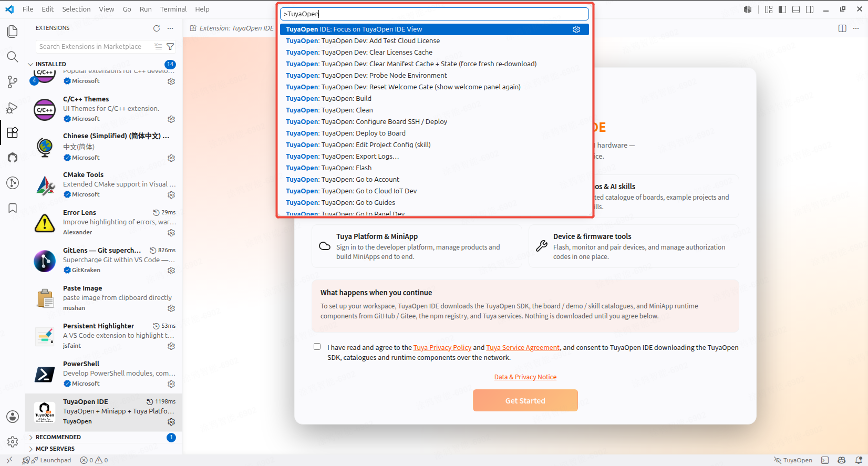Split the editor to the right

[x=842, y=28]
